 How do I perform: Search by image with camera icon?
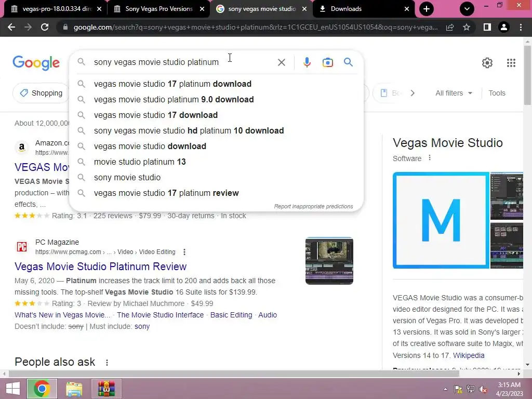pos(327,62)
